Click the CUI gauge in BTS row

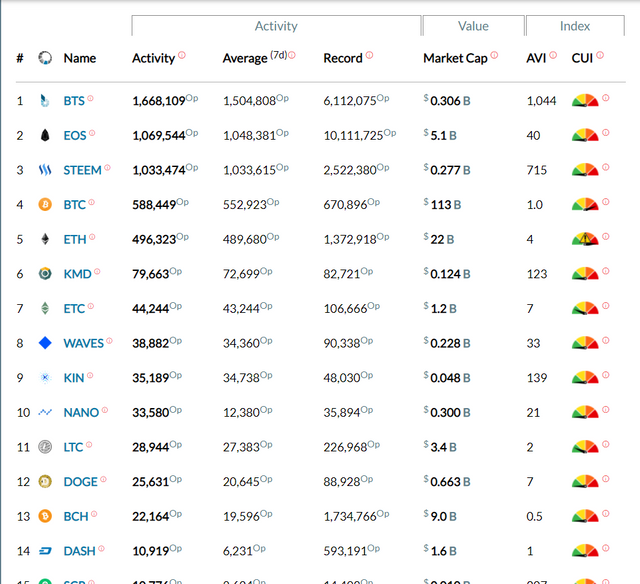tap(585, 100)
